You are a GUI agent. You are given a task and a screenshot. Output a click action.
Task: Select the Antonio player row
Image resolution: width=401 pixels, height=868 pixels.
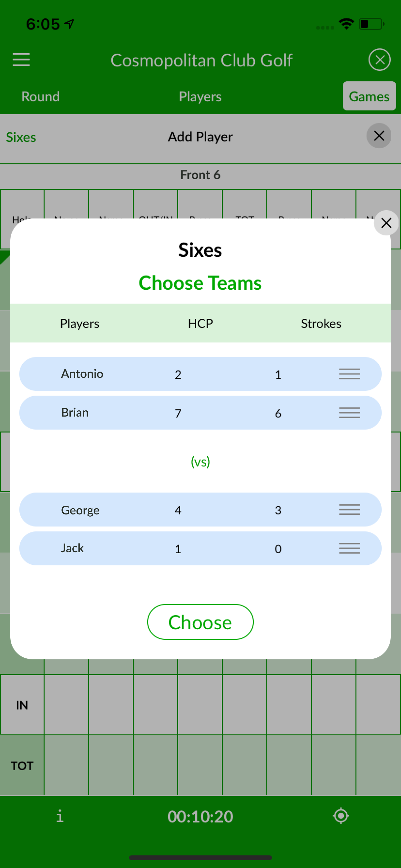(169, 374)
